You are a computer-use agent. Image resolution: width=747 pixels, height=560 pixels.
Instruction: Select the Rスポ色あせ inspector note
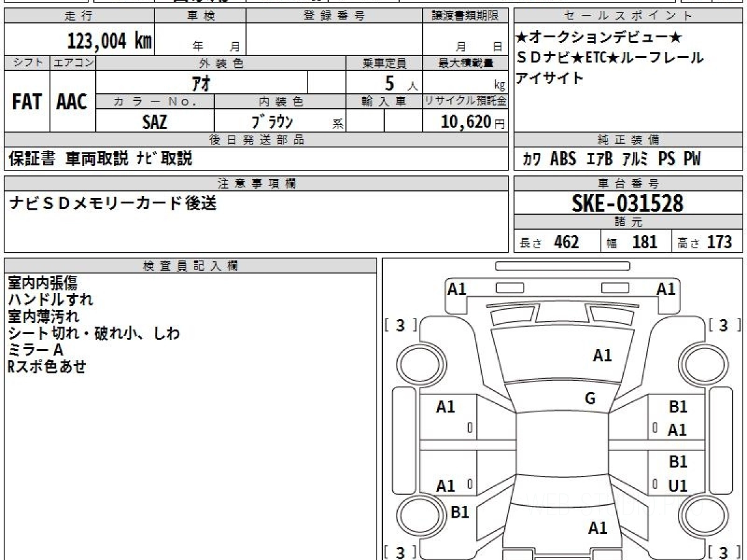pos(47,367)
